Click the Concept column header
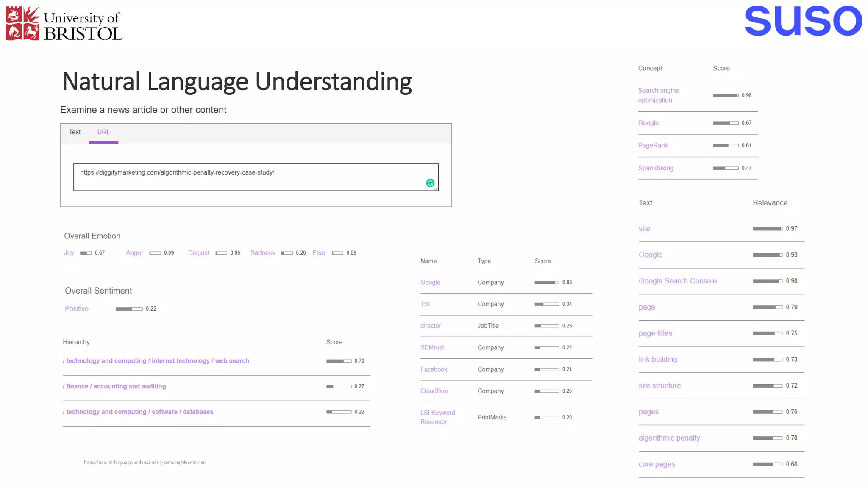868x488 pixels. (650, 69)
